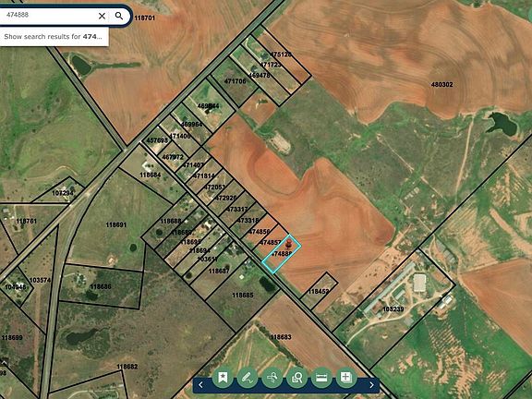Open the Add Data layers tool
Image resolution: width=532 pixels, height=399 pixels.
345,377
